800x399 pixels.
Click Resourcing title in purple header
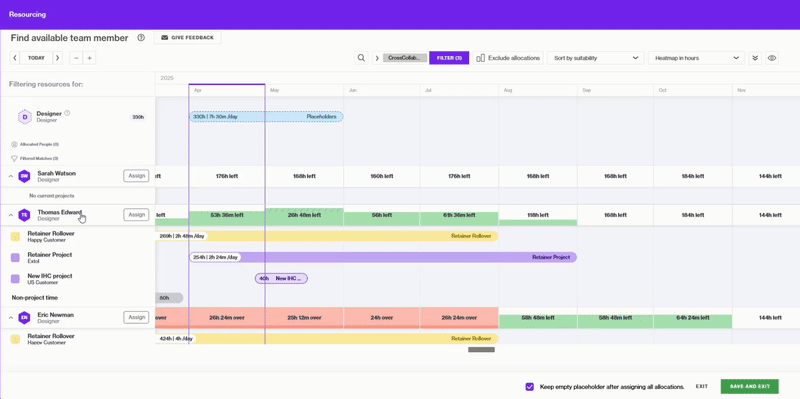27,14
